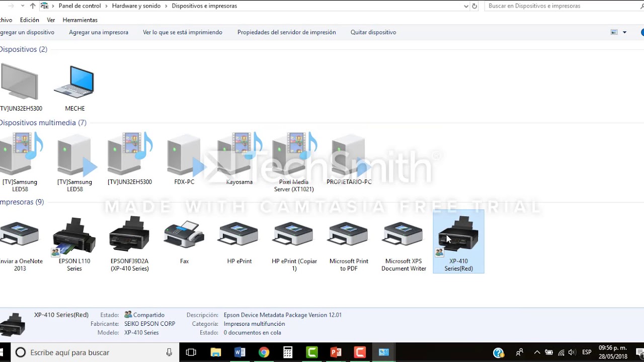644x362 pixels.
Task: Open Google Chrome from the taskbar
Action: point(264,352)
